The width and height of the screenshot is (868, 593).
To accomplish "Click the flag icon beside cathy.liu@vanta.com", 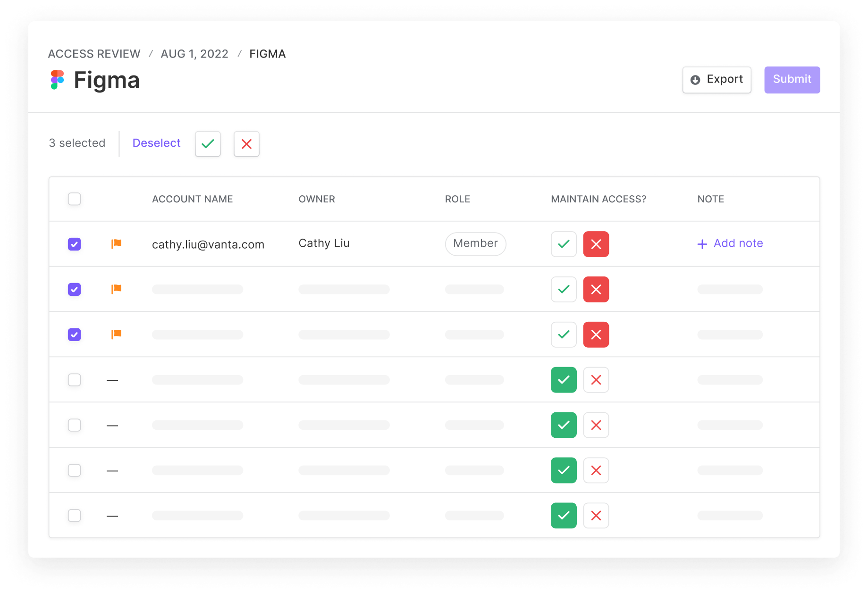I will coord(116,244).
